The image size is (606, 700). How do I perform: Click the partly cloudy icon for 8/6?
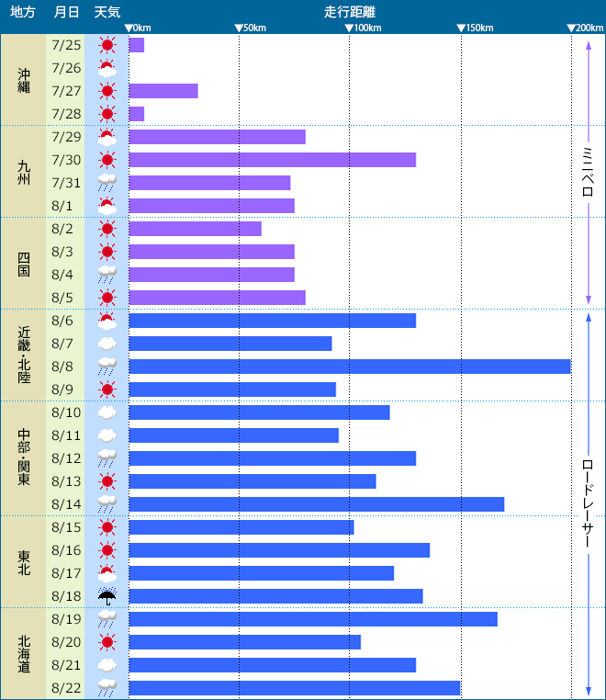[107, 321]
